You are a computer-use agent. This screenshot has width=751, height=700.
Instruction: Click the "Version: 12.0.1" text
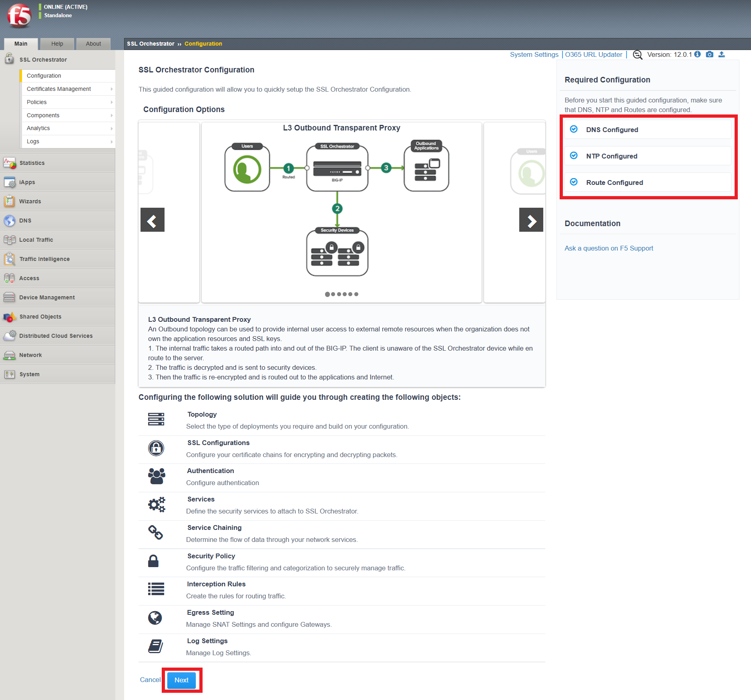(669, 54)
